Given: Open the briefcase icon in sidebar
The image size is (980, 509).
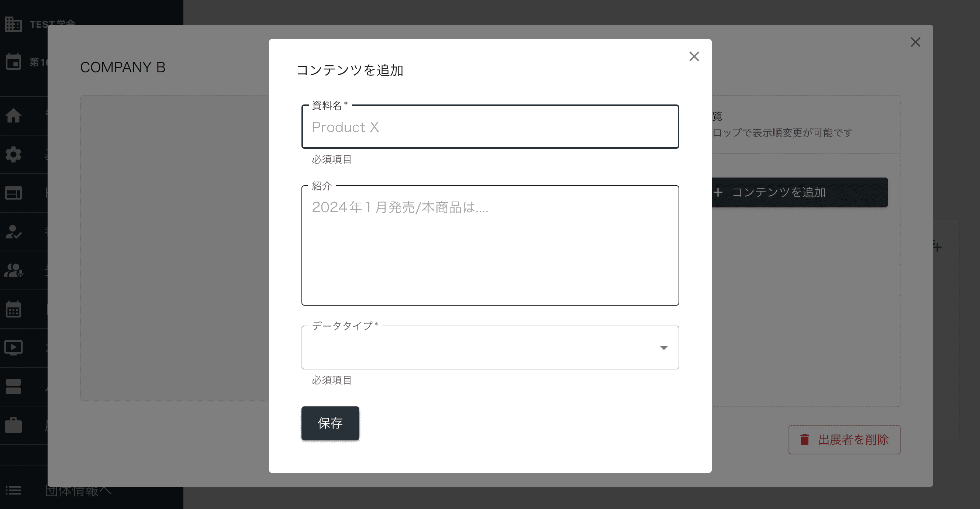Looking at the screenshot, I should pyautogui.click(x=13, y=425).
